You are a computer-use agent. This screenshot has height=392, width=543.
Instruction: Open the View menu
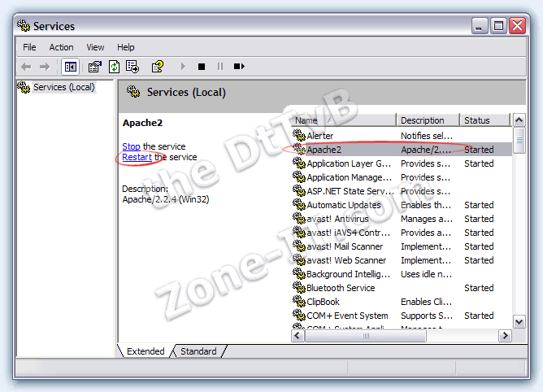[95, 47]
